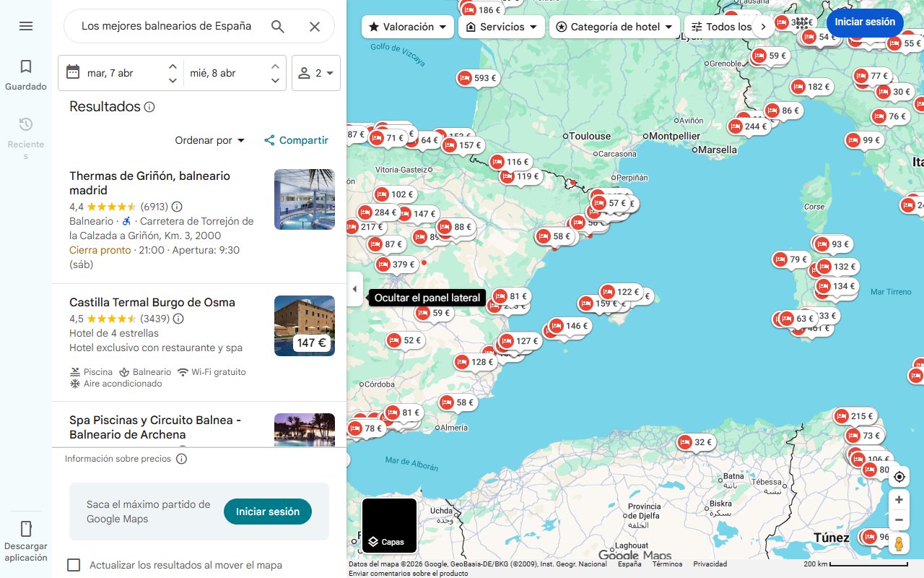Click the Compartir link

[x=296, y=140]
